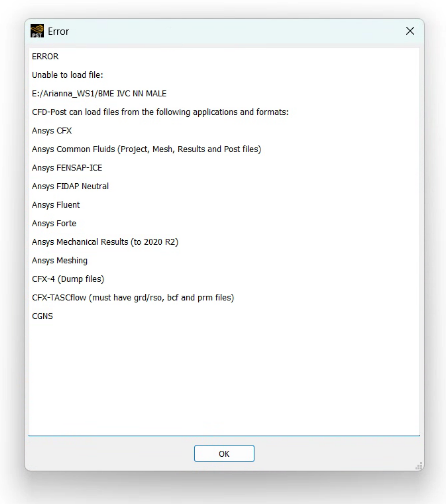
Task: Click the 'CFX-4 (Dump files)' entry
Action: tap(68, 279)
